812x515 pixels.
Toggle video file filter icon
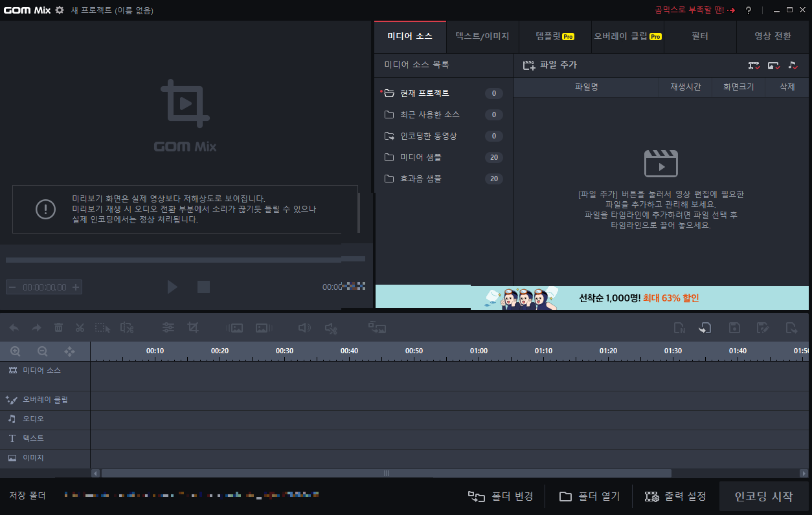pyautogui.click(x=754, y=65)
